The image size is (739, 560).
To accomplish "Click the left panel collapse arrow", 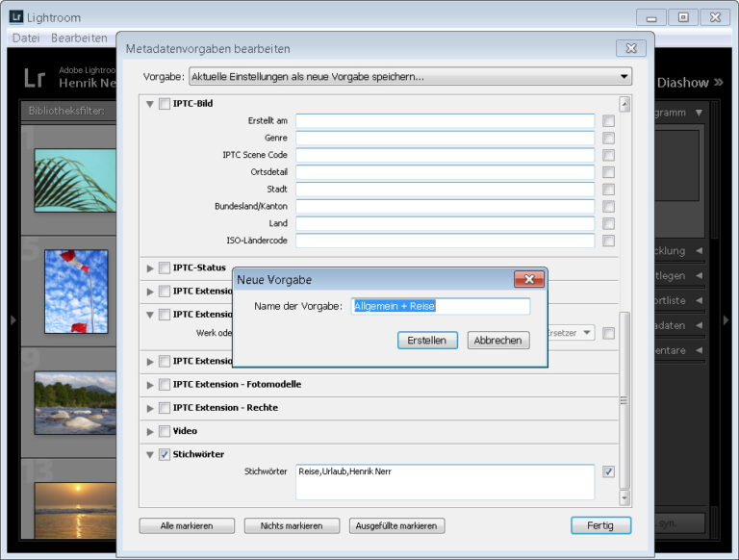I will coord(11,319).
